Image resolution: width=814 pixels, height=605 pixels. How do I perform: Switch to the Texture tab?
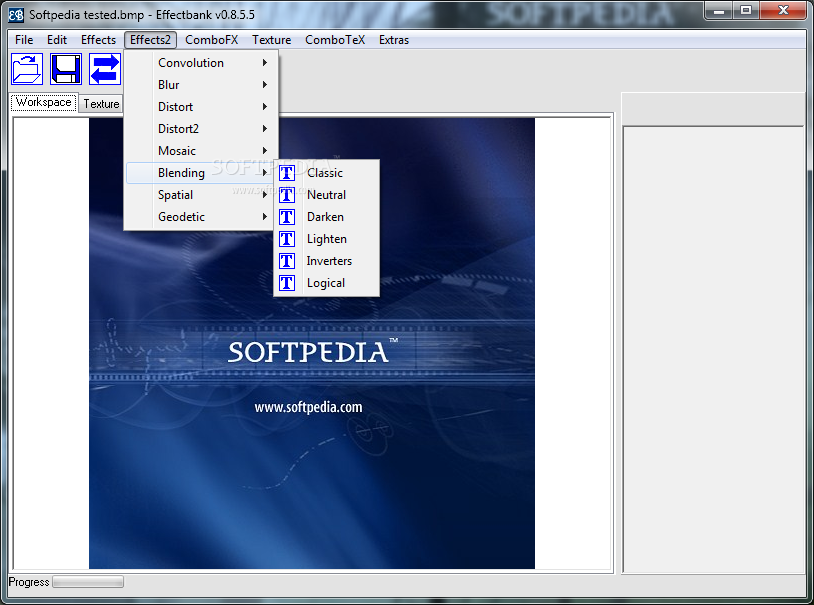click(x=101, y=104)
